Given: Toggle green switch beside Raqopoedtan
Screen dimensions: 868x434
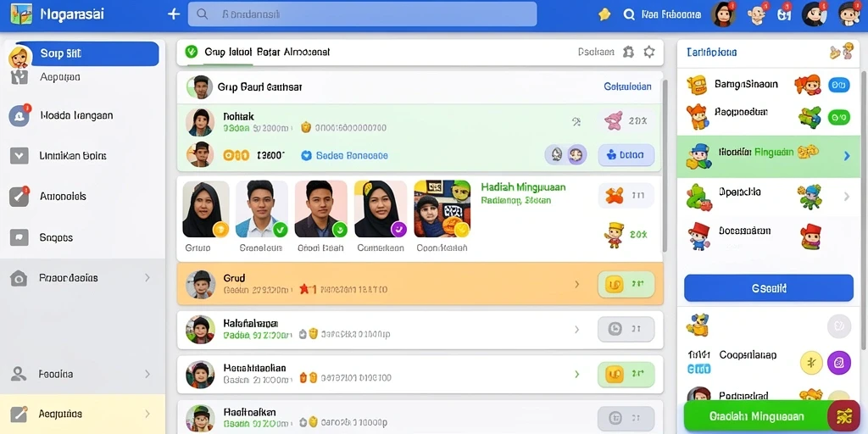Looking at the screenshot, I should pos(838,117).
